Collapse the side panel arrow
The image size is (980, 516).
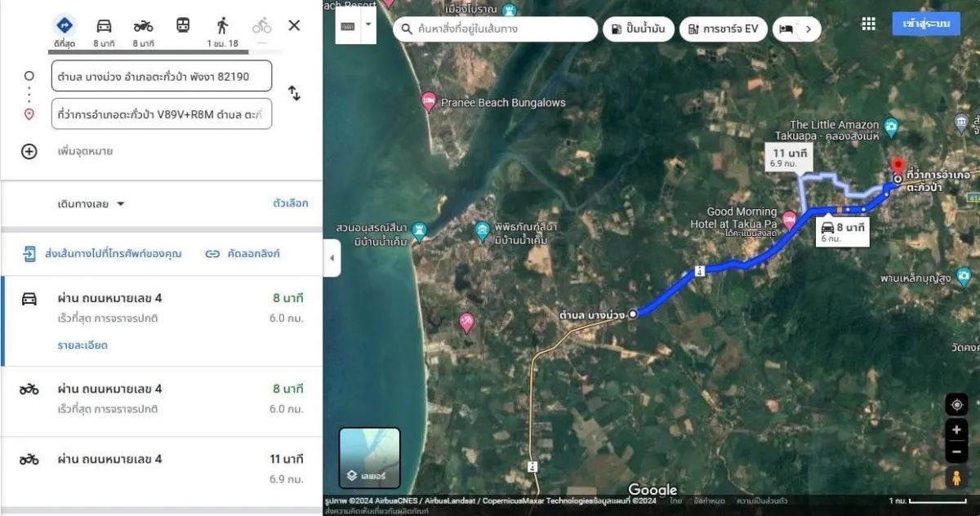click(x=331, y=259)
